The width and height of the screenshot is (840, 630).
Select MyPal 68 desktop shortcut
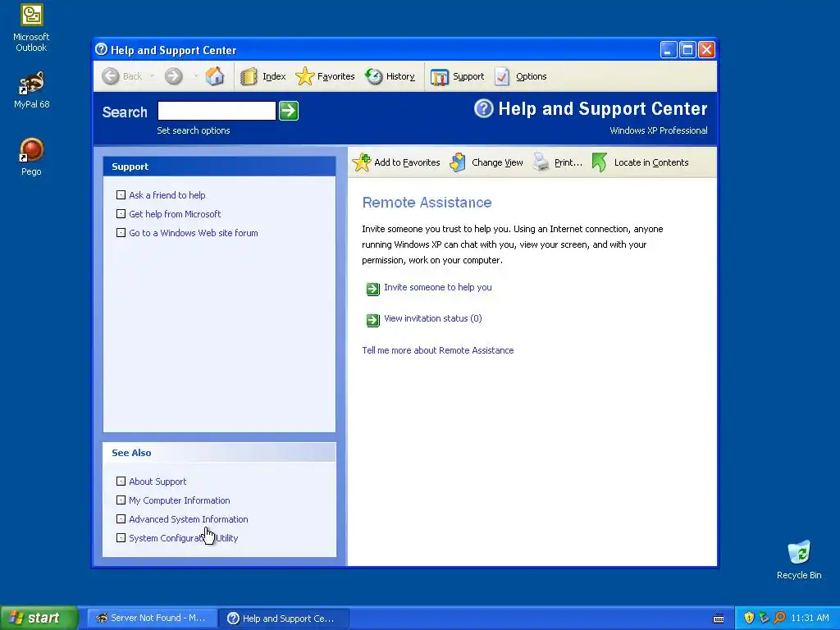pos(32,90)
